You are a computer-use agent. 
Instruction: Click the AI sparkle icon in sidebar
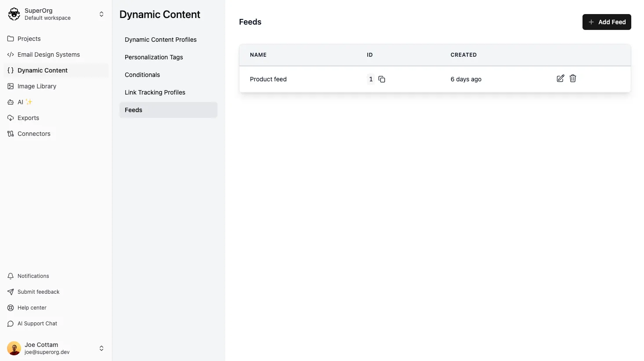tap(10, 102)
